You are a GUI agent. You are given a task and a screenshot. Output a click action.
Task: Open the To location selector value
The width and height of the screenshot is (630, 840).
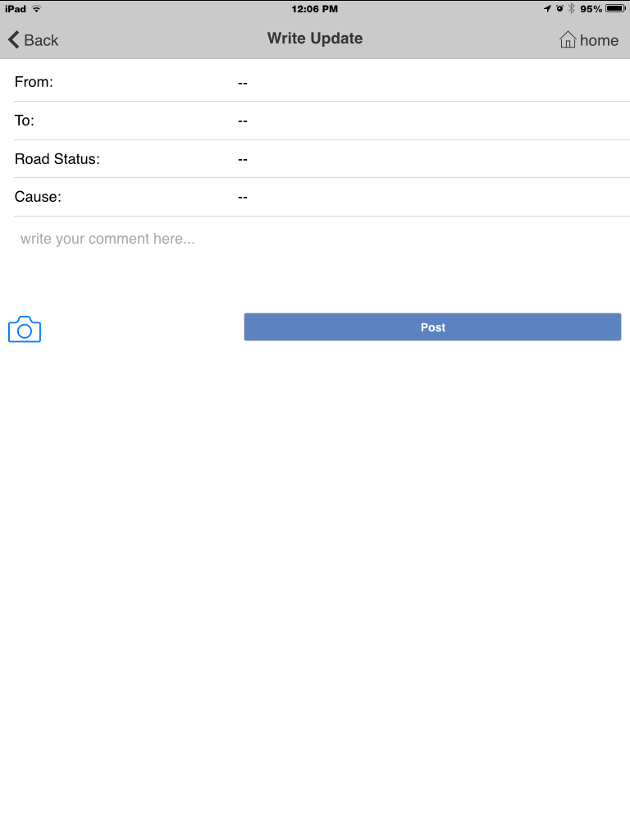pos(243,121)
